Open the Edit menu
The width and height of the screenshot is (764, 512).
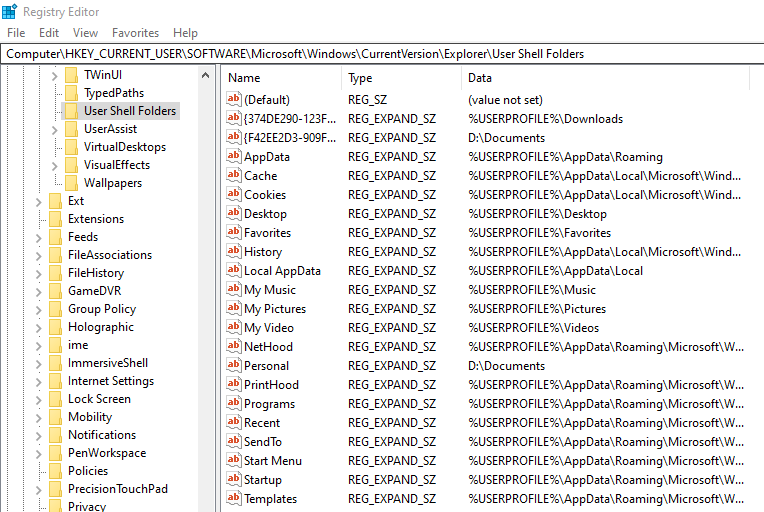pyautogui.click(x=49, y=33)
